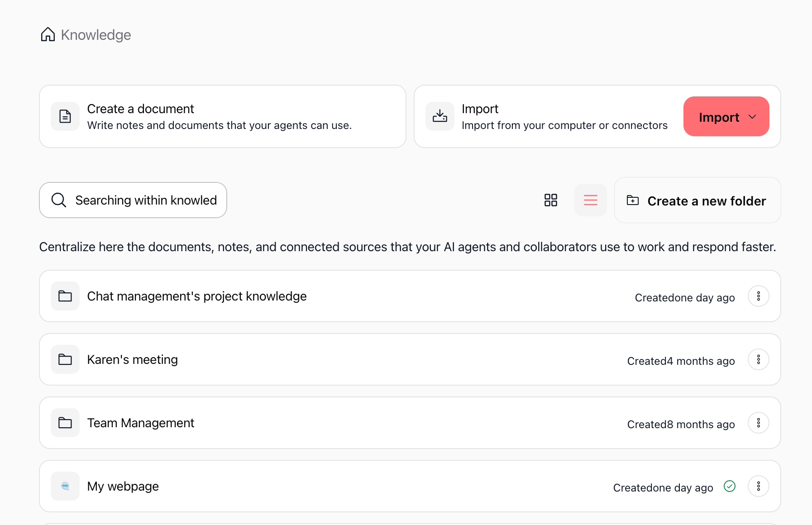
Task: Open options menu for Karen's meeting
Action: (759, 359)
